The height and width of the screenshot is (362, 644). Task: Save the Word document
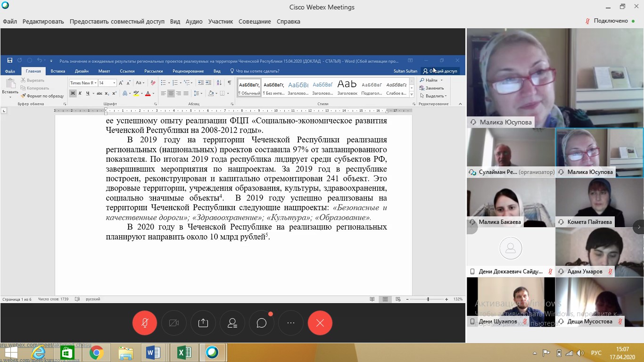[x=10, y=60]
